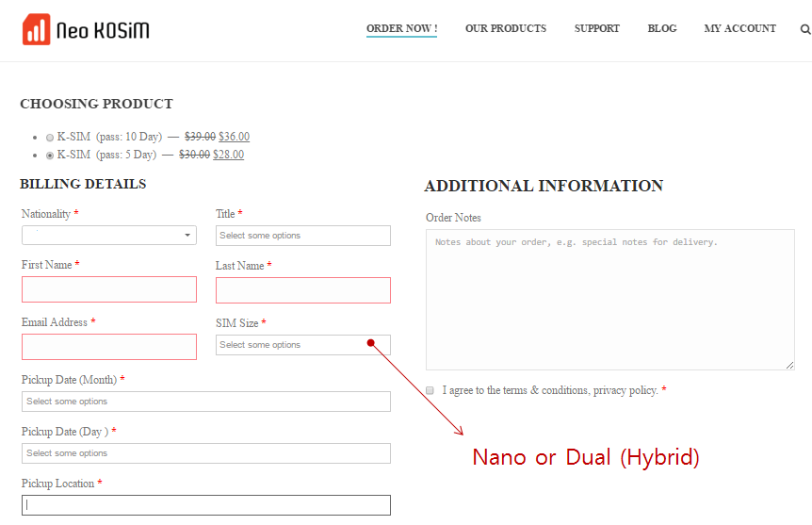Click inside the Last Name field
This screenshot has width=812, height=525.
[303, 290]
